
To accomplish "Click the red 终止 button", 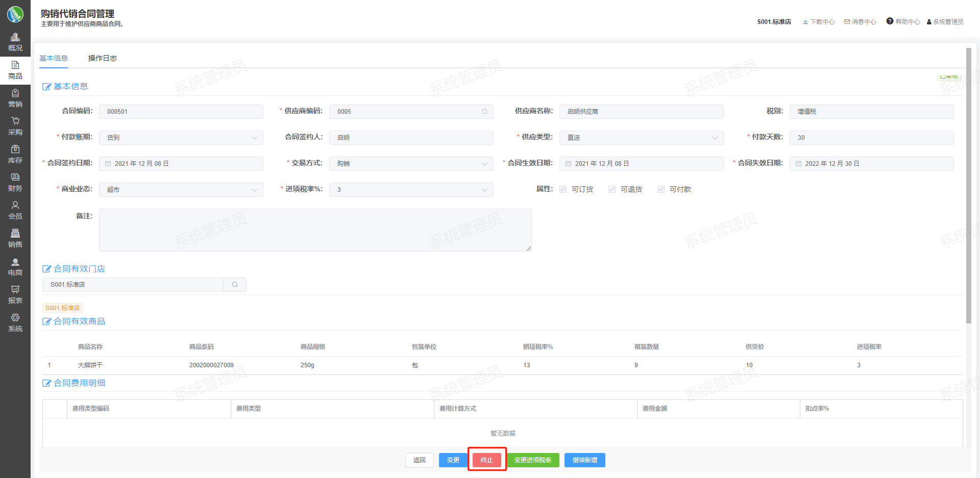I will pyautogui.click(x=486, y=460).
